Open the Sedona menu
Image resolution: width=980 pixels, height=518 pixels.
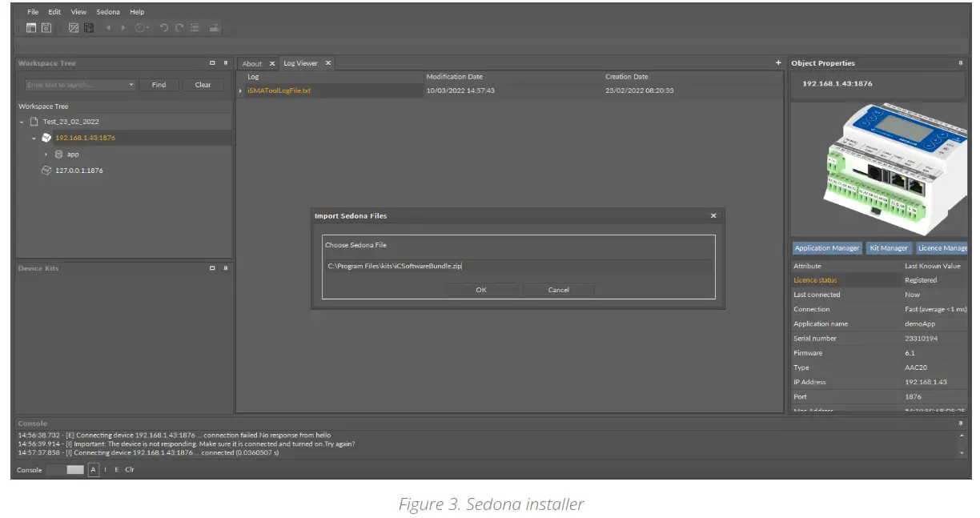[x=108, y=12]
